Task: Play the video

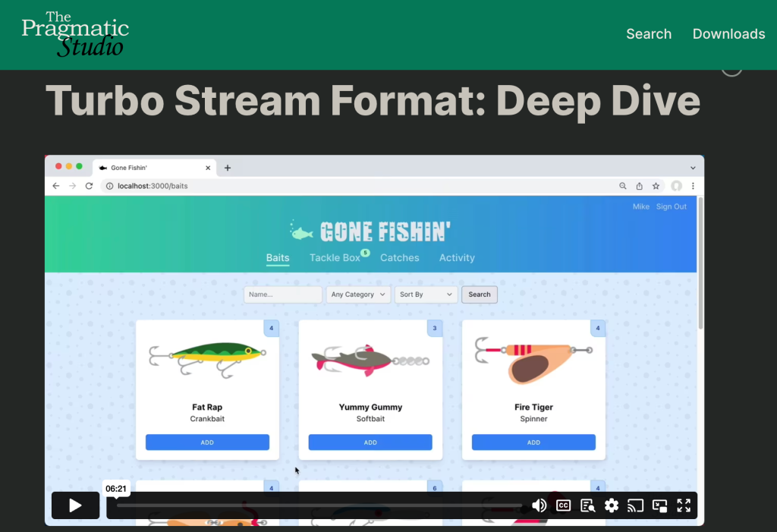Action: pyautogui.click(x=75, y=505)
